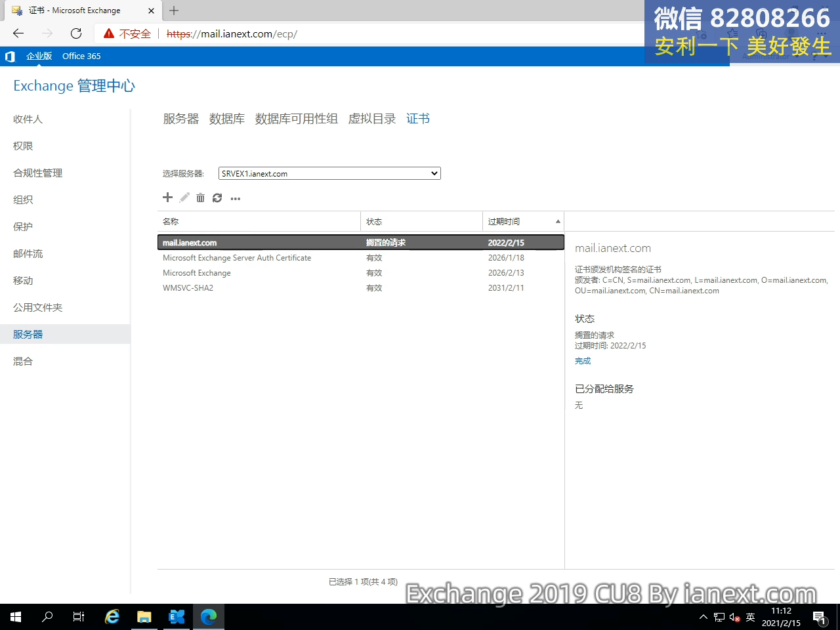Open the taskbar clock and date
The height and width of the screenshot is (630, 840).
781,617
